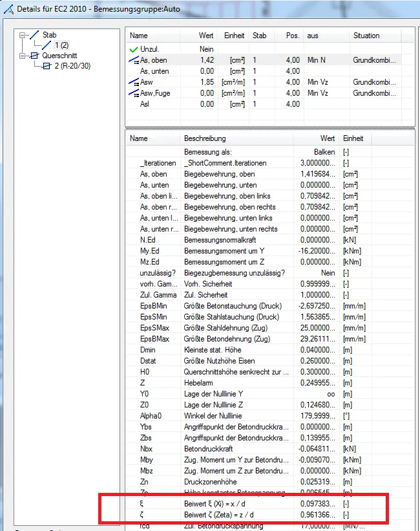420x531 pixels.
Task: Select the As, unten row in upper table
Action: pos(264,71)
